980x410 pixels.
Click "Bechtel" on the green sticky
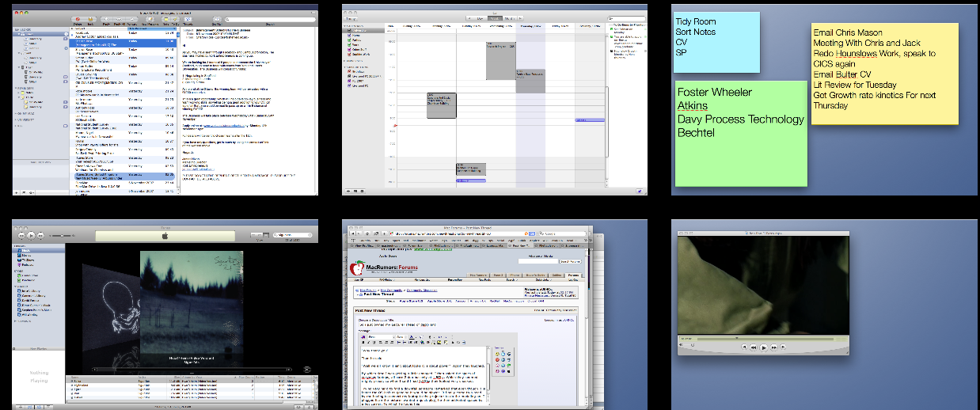click(696, 133)
